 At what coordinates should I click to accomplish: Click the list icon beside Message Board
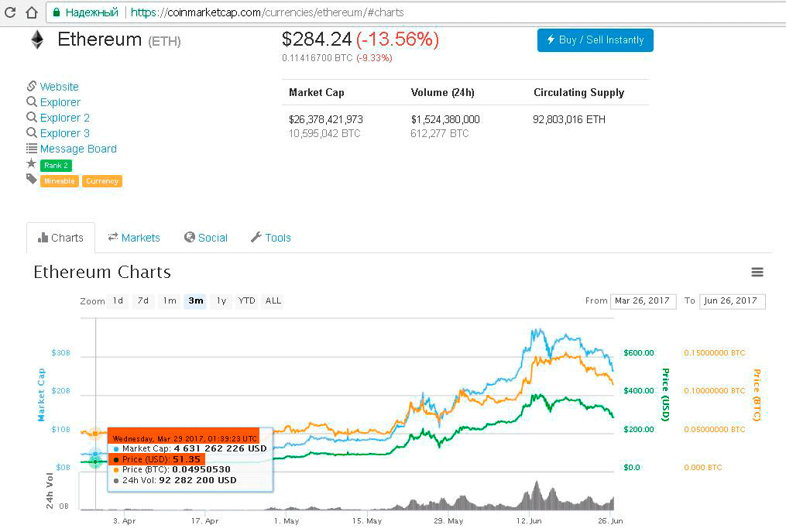pyautogui.click(x=32, y=149)
